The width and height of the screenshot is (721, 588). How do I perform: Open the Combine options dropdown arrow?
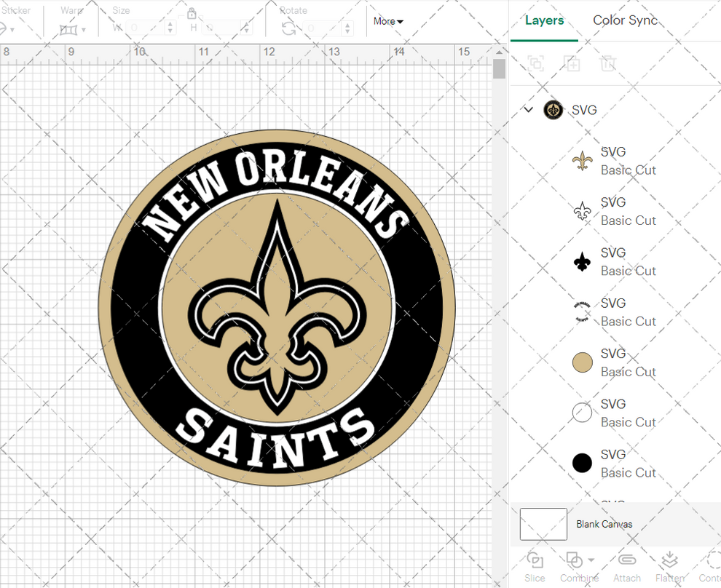click(x=590, y=560)
